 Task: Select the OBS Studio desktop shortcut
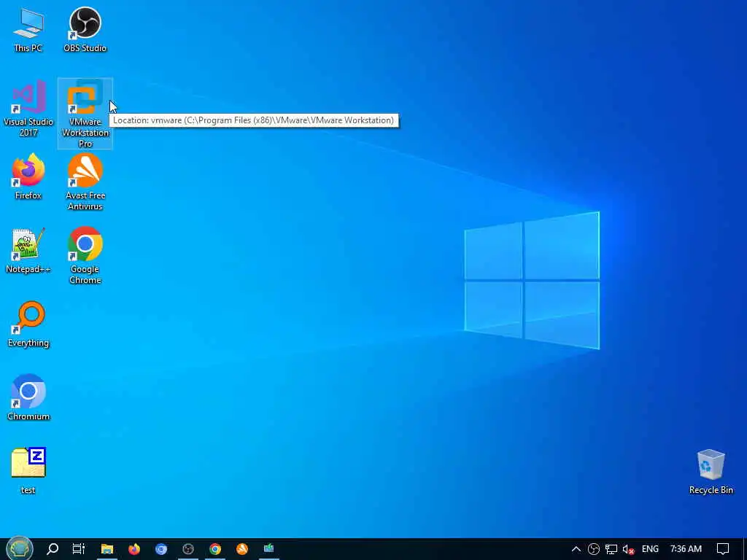pyautogui.click(x=85, y=29)
